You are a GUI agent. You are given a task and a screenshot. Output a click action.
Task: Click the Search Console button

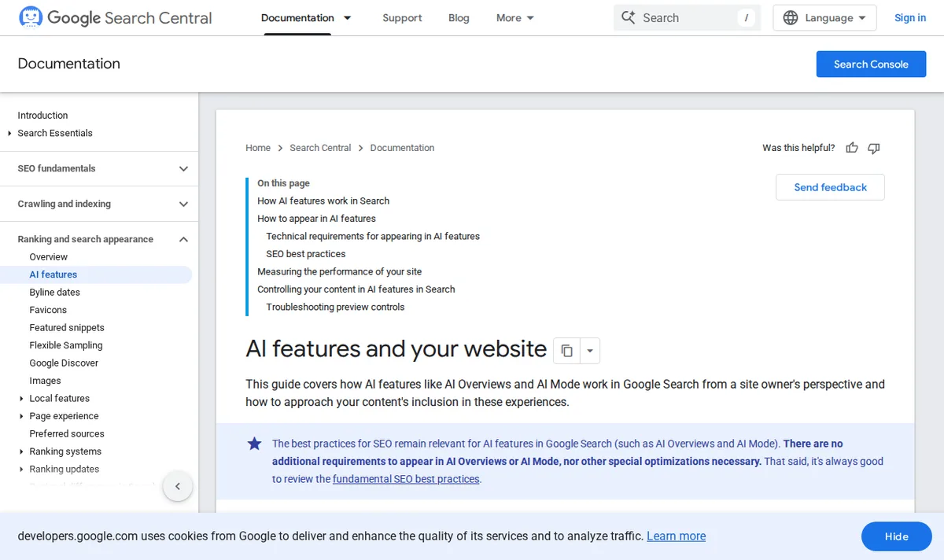871,64
